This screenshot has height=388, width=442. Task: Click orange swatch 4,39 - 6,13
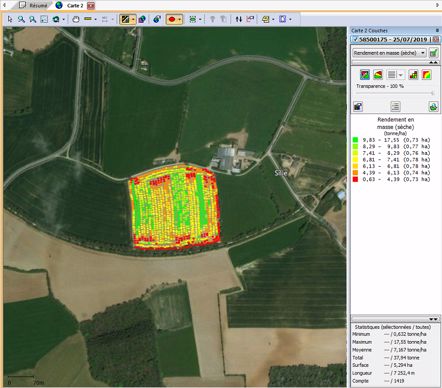(355, 173)
